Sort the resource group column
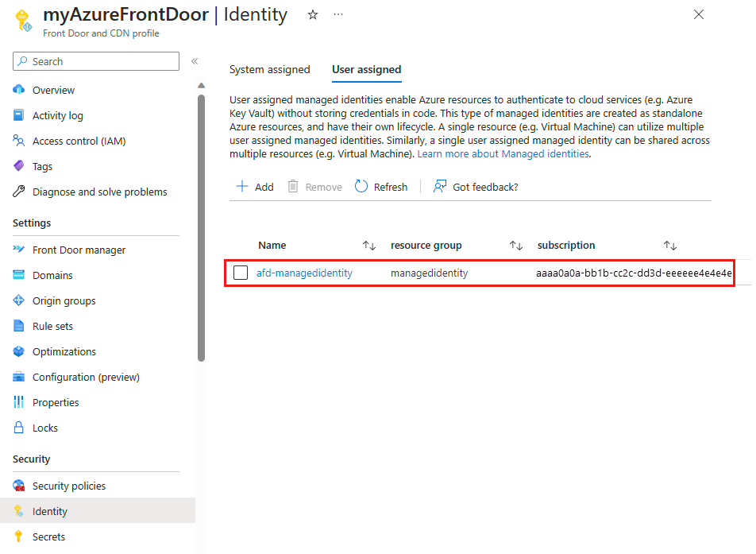 click(x=515, y=245)
